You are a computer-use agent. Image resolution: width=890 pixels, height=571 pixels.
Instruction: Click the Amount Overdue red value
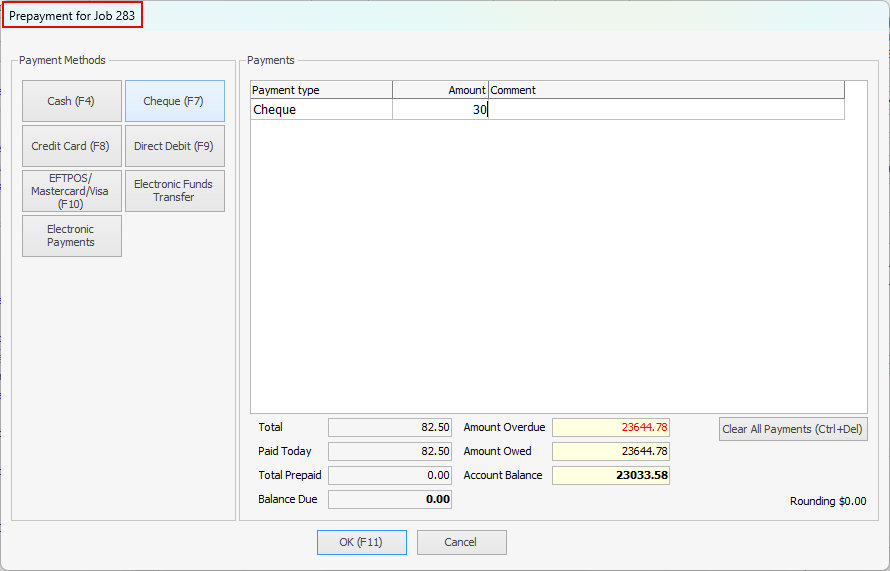click(611, 427)
